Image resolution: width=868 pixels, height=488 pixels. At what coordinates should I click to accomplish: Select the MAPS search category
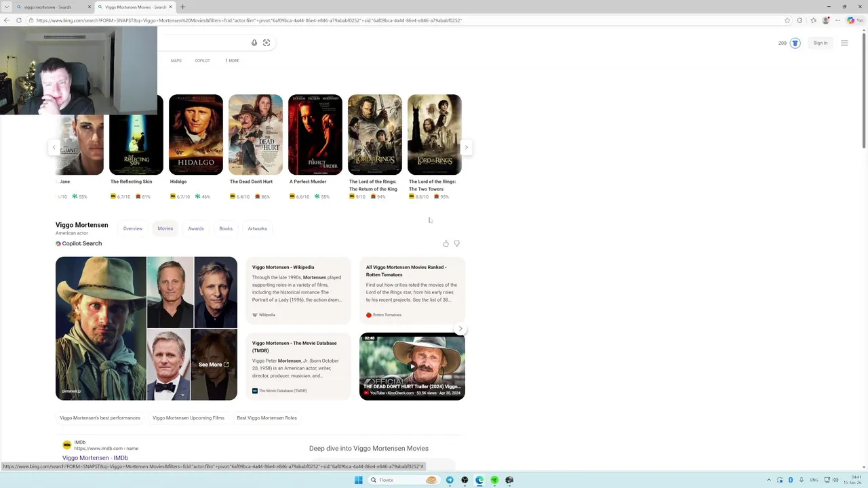176,60
